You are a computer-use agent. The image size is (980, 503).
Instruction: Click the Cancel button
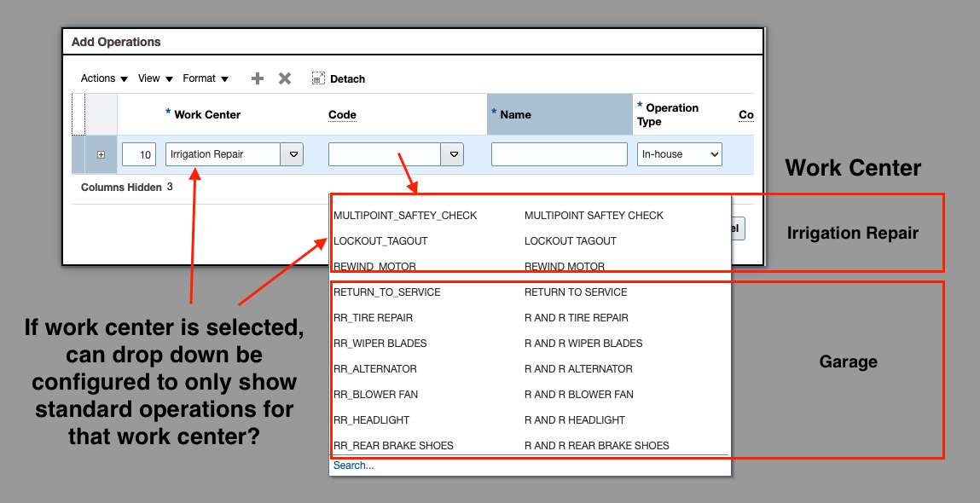(x=739, y=228)
